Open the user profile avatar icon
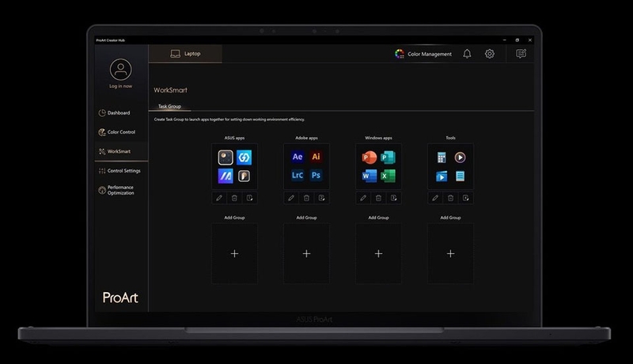 click(120, 70)
